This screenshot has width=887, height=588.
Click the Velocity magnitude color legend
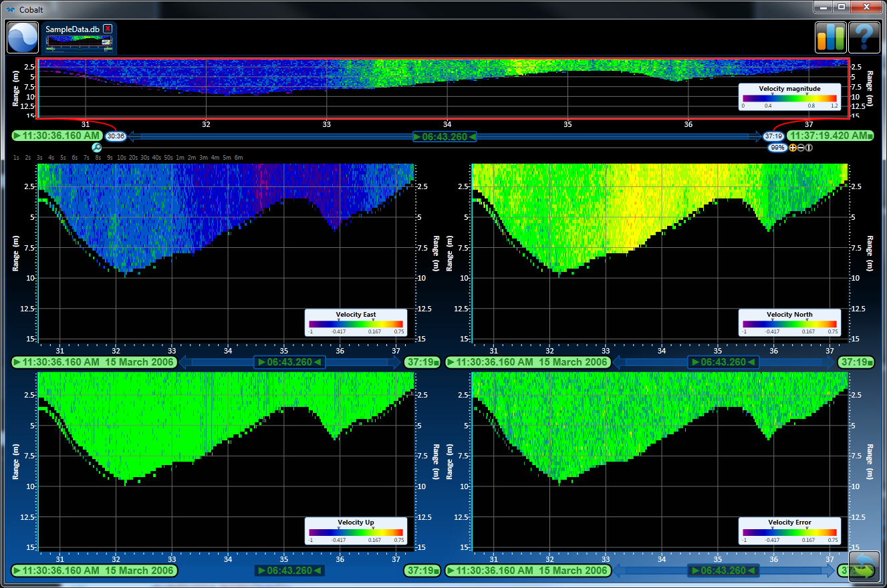click(x=789, y=97)
